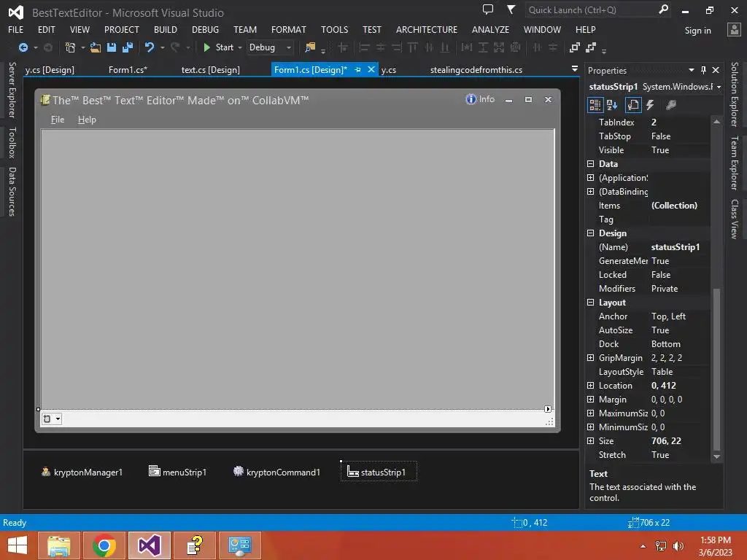Expand the Location property
747x560 pixels.
pos(591,385)
